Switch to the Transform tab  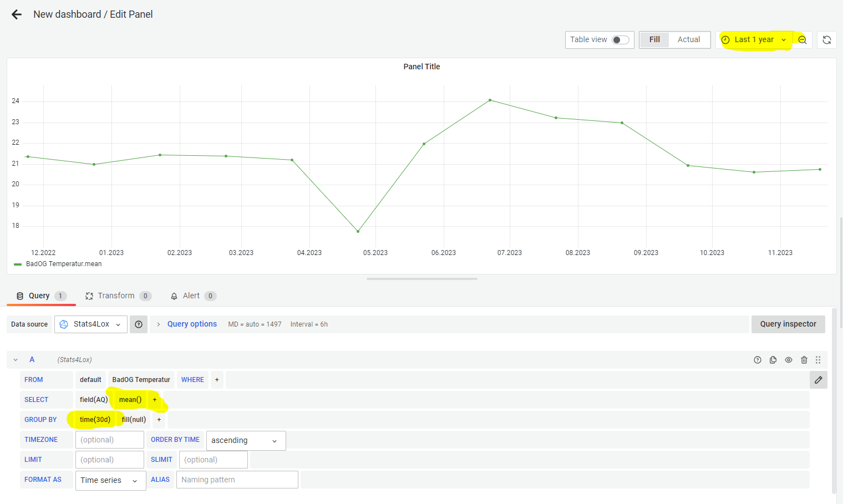pyautogui.click(x=116, y=296)
